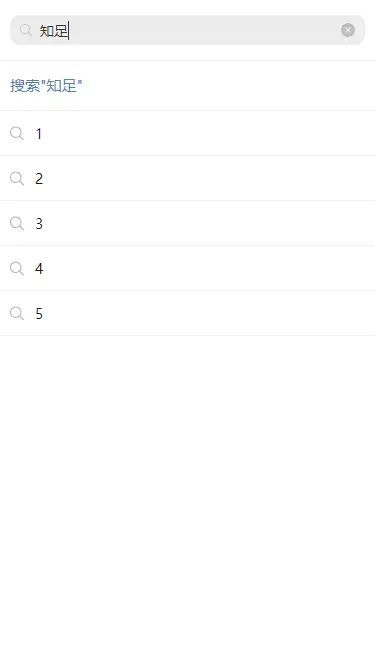Click the empty part of suggestion row 3
Image resolution: width=375 pixels, height=667 pixels.
coord(208,223)
